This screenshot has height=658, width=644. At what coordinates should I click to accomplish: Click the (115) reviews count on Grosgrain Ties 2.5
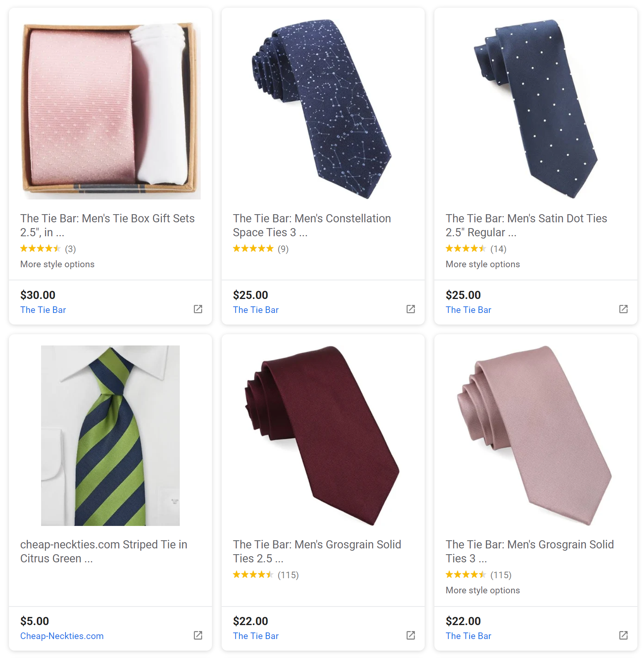tap(288, 575)
